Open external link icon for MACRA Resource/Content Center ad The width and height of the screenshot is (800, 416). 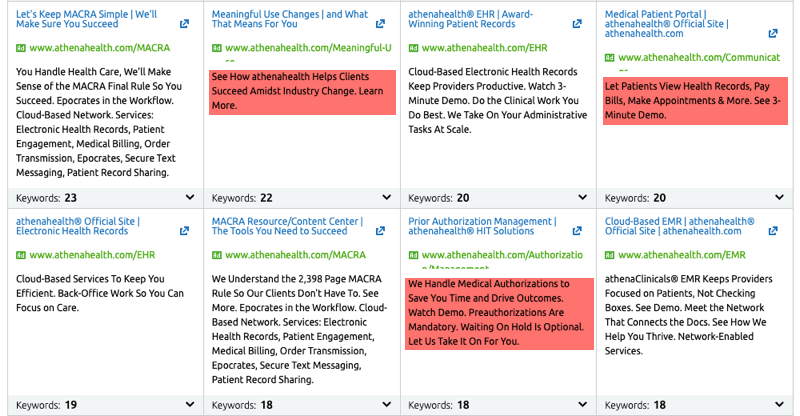(x=381, y=231)
